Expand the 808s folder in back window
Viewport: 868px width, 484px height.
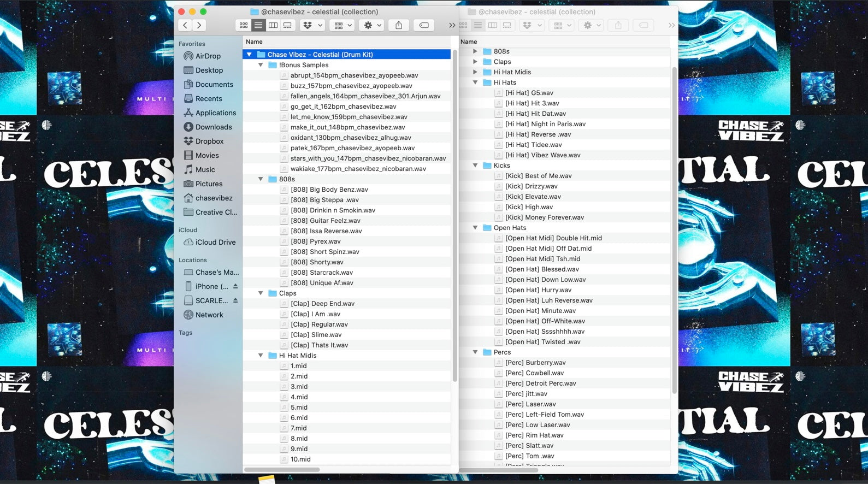[x=475, y=51]
